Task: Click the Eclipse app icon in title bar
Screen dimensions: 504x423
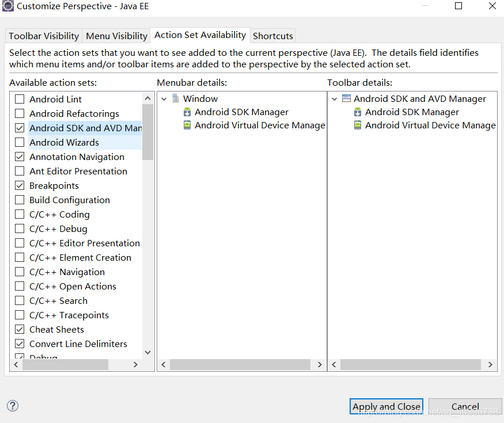Action: click(7, 6)
